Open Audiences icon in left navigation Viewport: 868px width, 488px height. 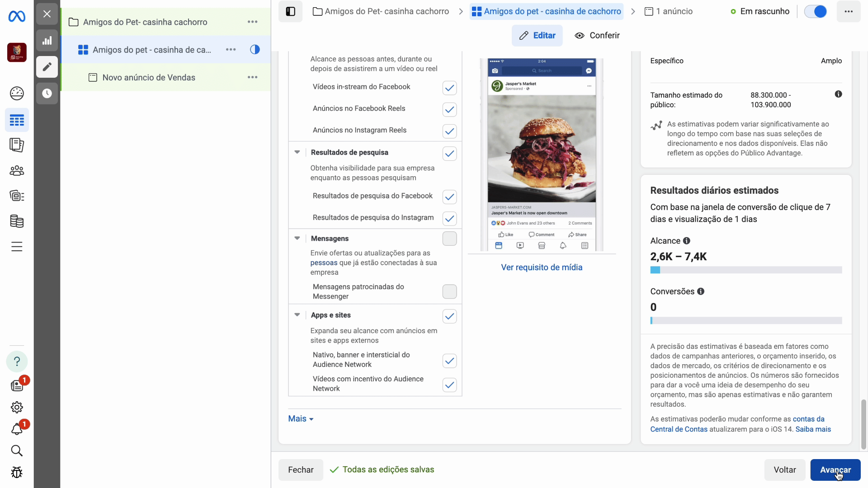pos(17,171)
